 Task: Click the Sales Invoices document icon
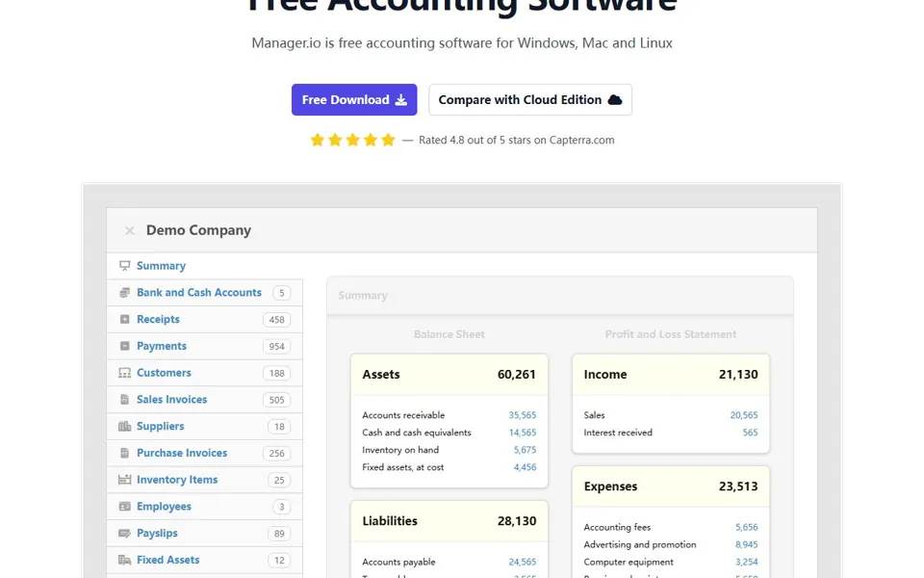tap(124, 399)
